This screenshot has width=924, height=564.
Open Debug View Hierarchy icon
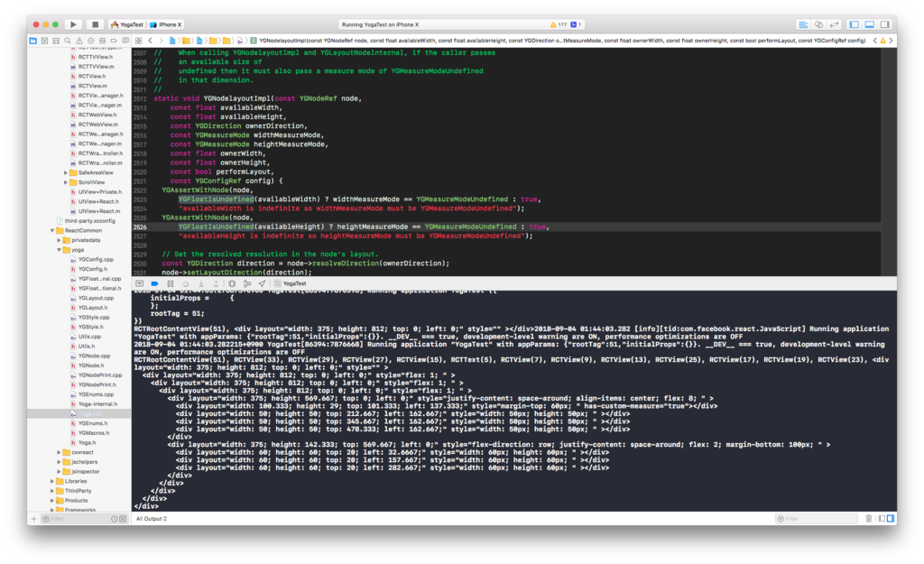pos(232,284)
